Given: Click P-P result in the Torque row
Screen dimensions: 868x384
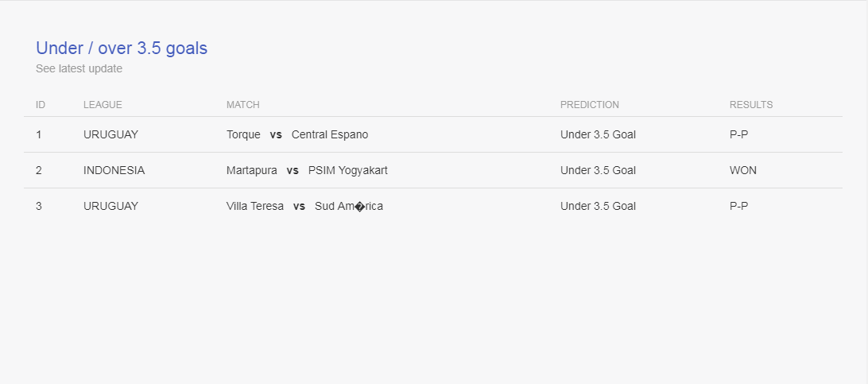Looking at the screenshot, I should [x=738, y=134].
